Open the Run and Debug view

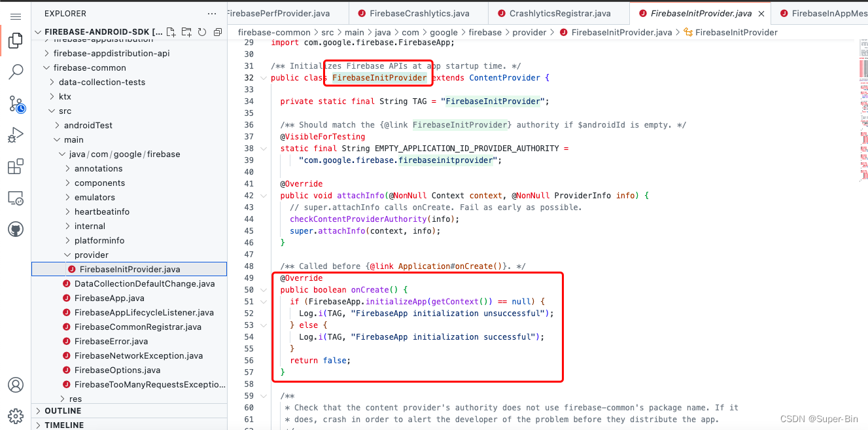(x=16, y=135)
